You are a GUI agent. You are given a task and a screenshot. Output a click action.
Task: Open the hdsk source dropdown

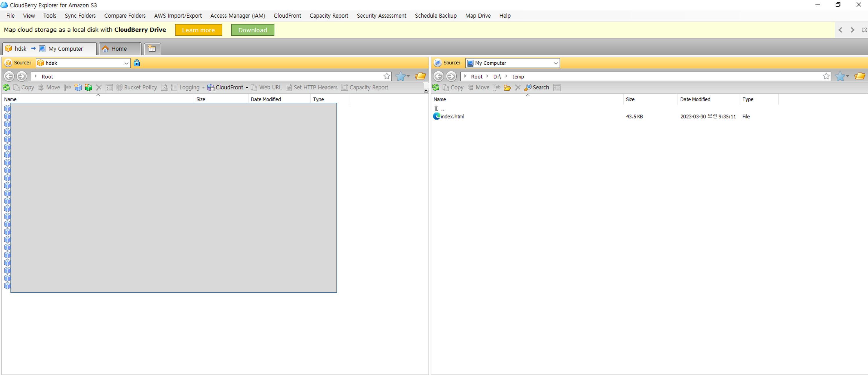point(126,63)
